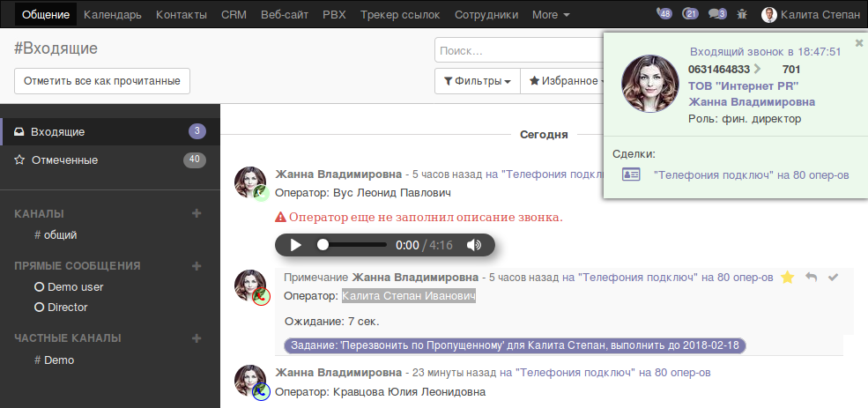868x408 pixels.
Task: Expand the More dropdown menu
Action: 551,14
